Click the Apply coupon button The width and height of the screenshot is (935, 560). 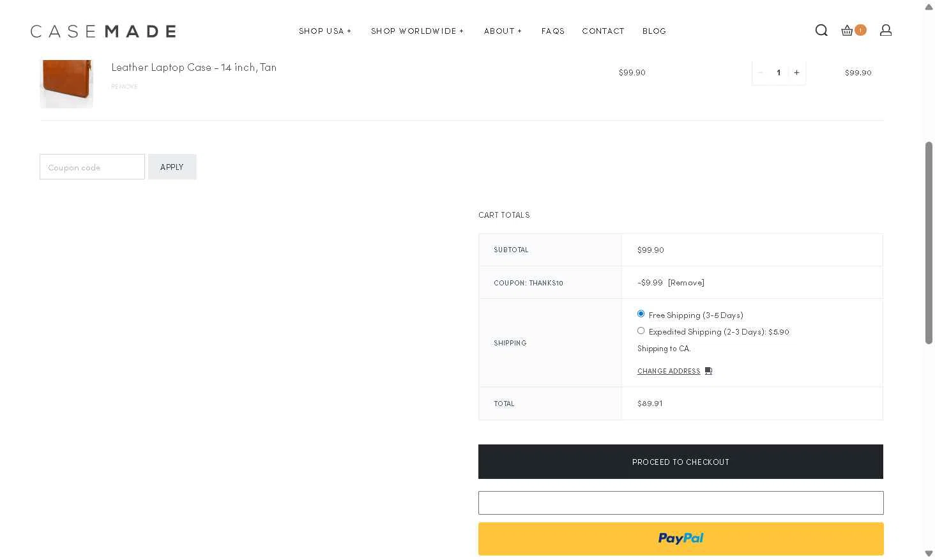click(x=172, y=167)
